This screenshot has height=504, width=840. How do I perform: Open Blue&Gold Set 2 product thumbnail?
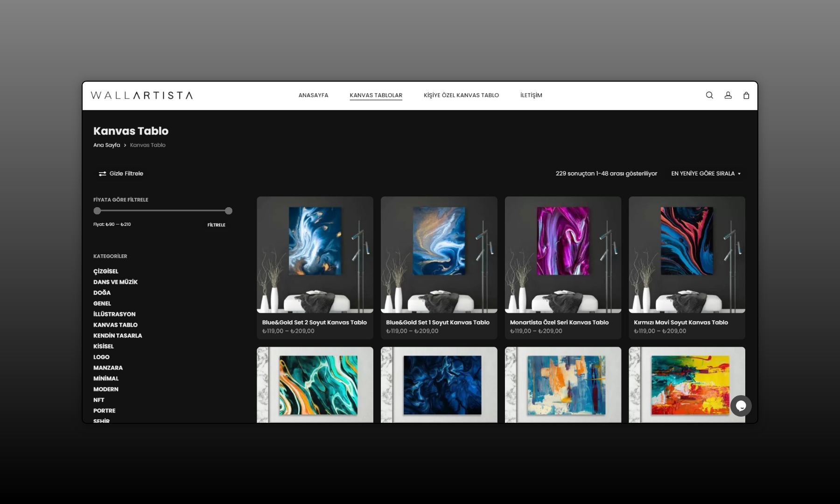pyautogui.click(x=315, y=254)
